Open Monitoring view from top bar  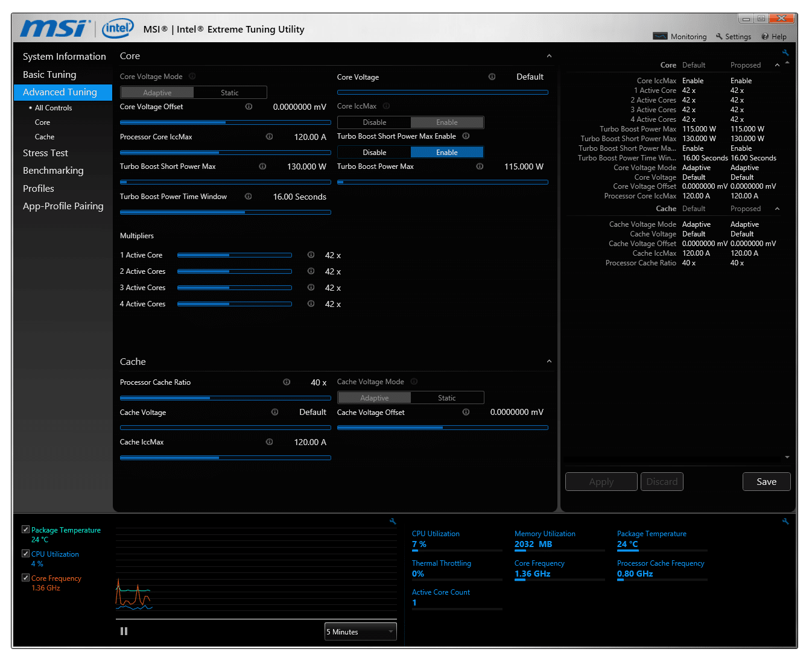[x=680, y=37]
